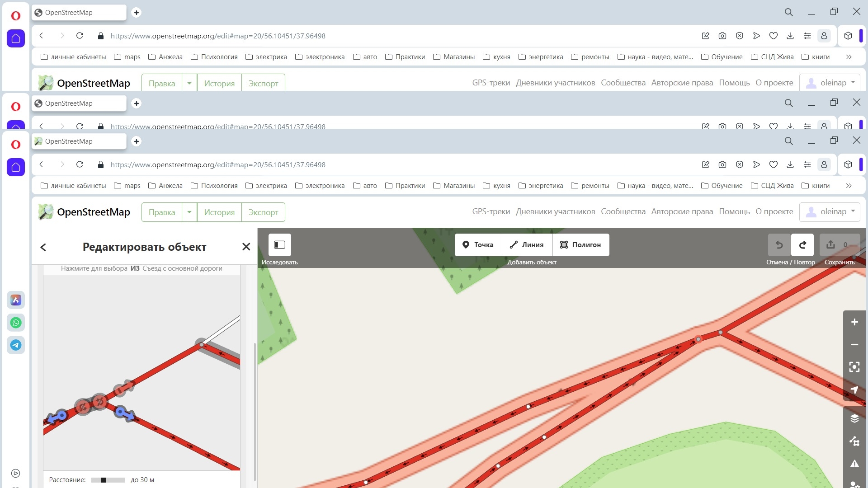Open the oleinap user menu
The width and height of the screenshot is (868, 488).
[x=830, y=211]
